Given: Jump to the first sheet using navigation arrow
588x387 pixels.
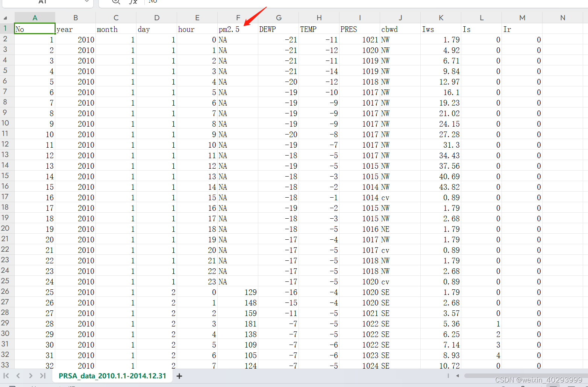Looking at the screenshot, I should tap(6, 376).
